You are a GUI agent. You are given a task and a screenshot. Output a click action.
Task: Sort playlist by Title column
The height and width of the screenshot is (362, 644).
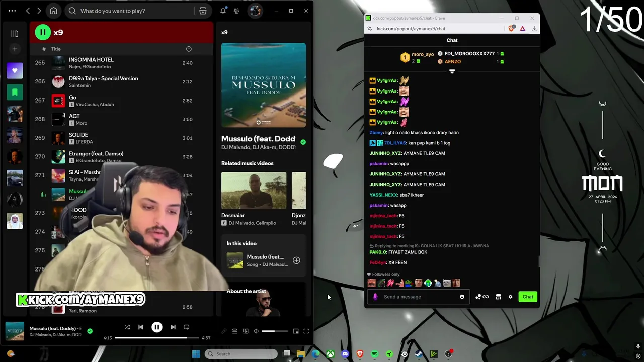click(x=56, y=49)
